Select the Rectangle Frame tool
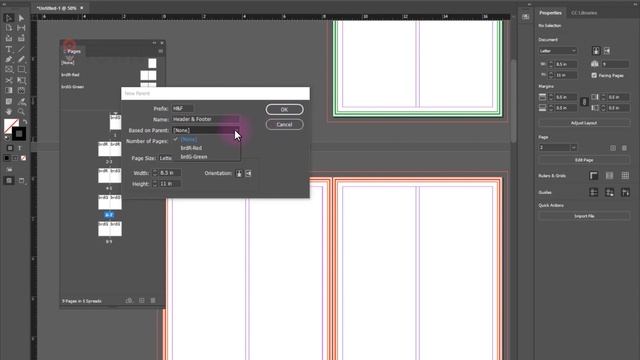The height and width of the screenshot is (360, 640). [x=9, y=70]
